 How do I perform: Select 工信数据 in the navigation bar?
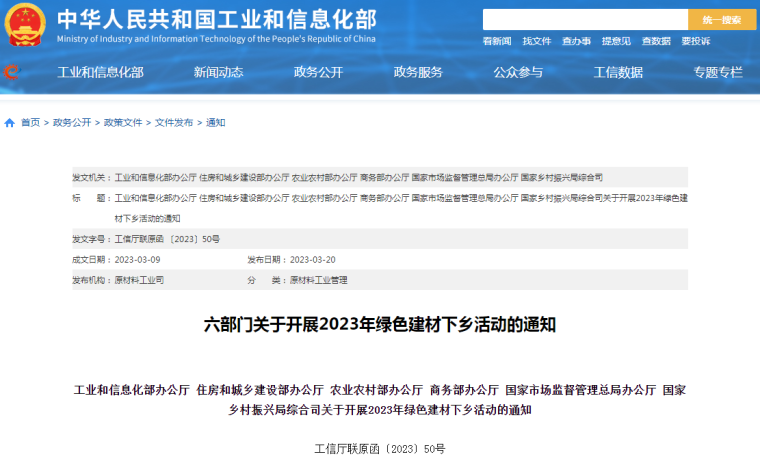tap(618, 72)
